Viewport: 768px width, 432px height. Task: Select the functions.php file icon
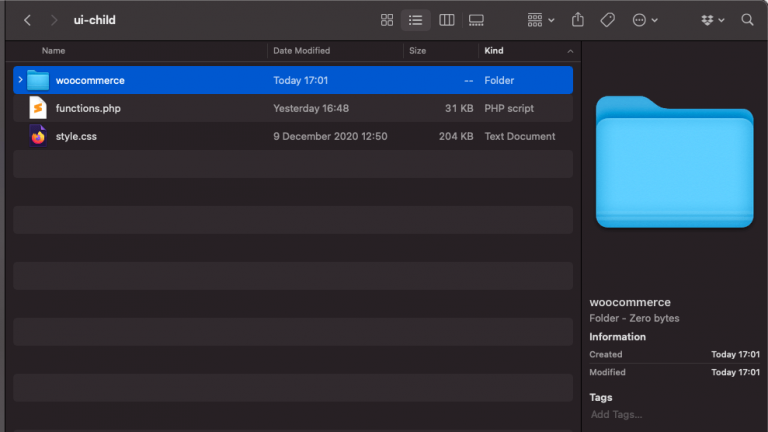pos(38,108)
